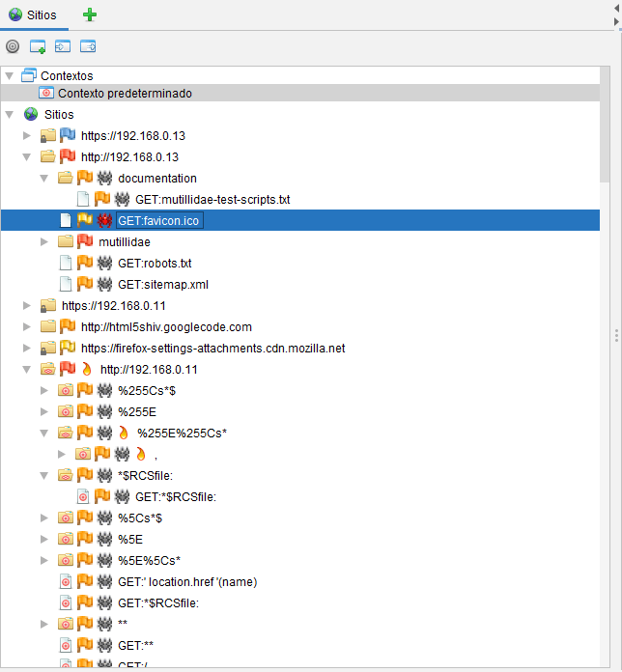622x672 pixels.
Task: Click the yellow flag on firefox-settings-attachments site
Action: 68,348
